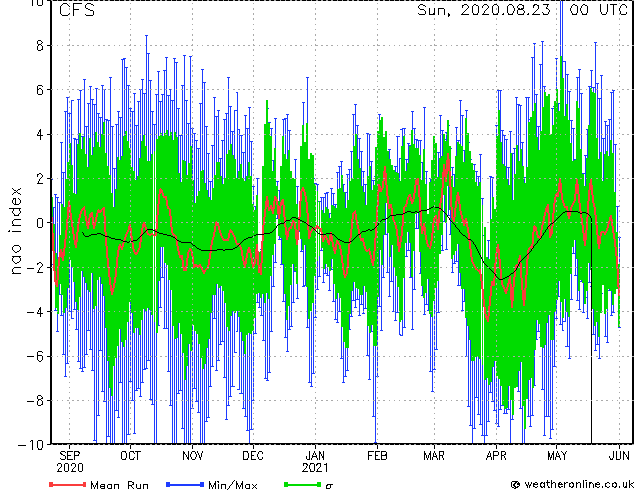The image size is (634, 490).
Task: Click the 'APR' month label
Action: tap(496, 456)
